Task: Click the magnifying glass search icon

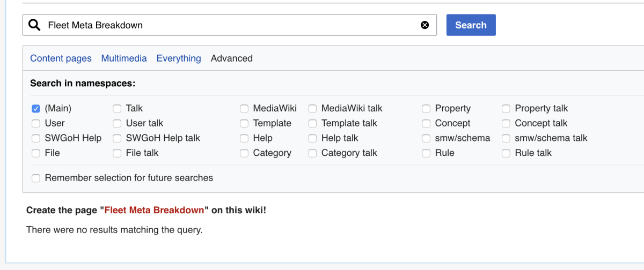Action: pyautogui.click(x=34, y=25)
